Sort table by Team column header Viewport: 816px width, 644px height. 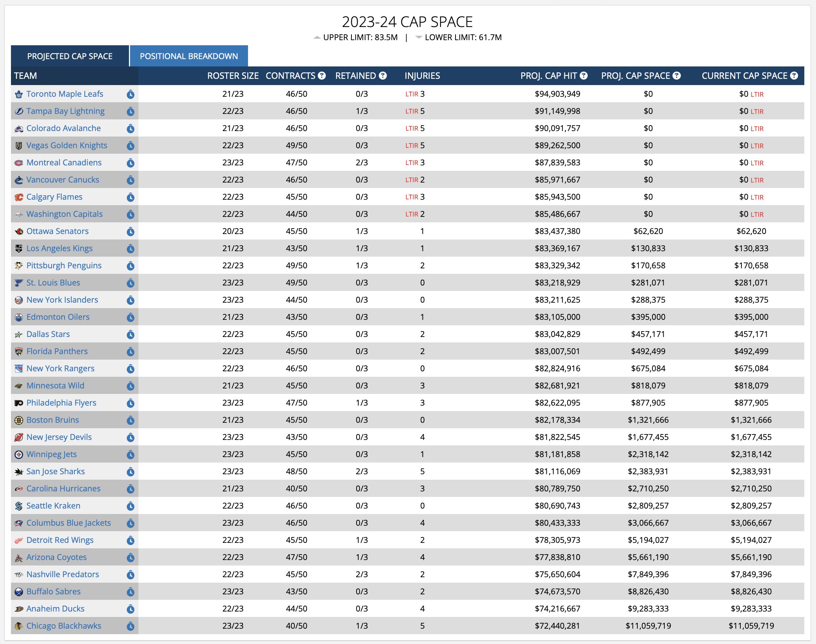tap(26, 76)
